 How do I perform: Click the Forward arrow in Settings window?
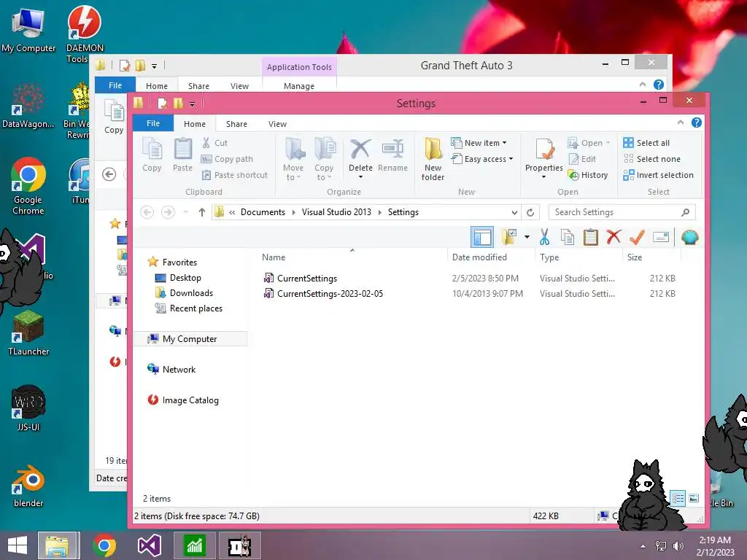pyautogui.click(x=168, y=212)
